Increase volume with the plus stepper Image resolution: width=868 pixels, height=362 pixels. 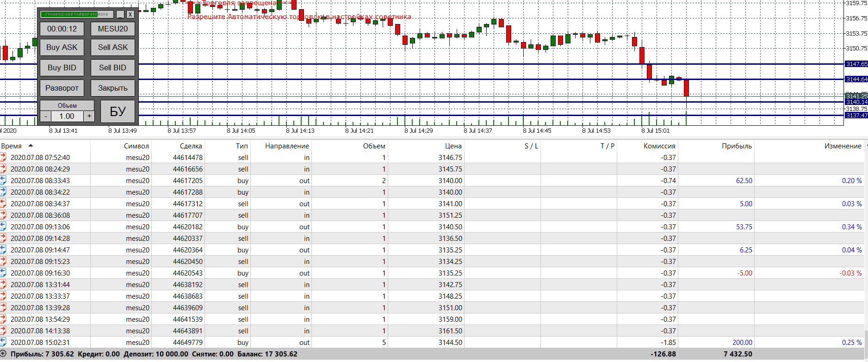click(89, 117)
